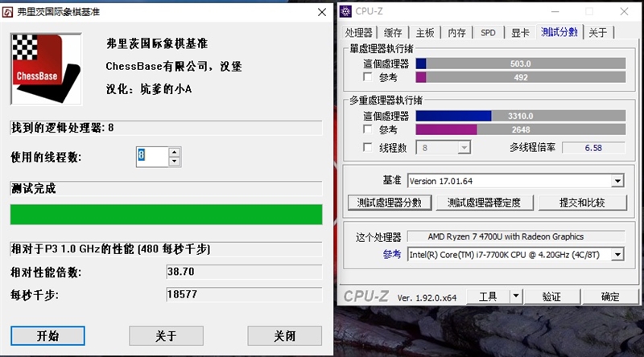Click multi-thread reference bar showing 2648

[x=521, y=129]
